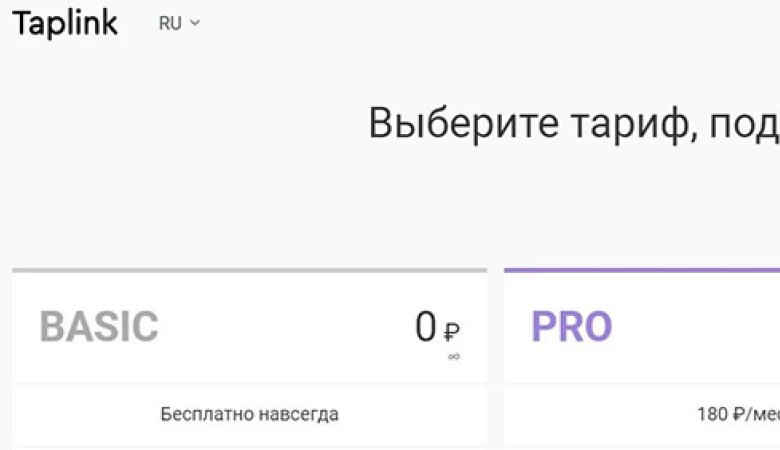The width and height of the screenshot is (780, 450).
Task: Click the ruble sign beside the 0 price
Action: pos(452,332)
